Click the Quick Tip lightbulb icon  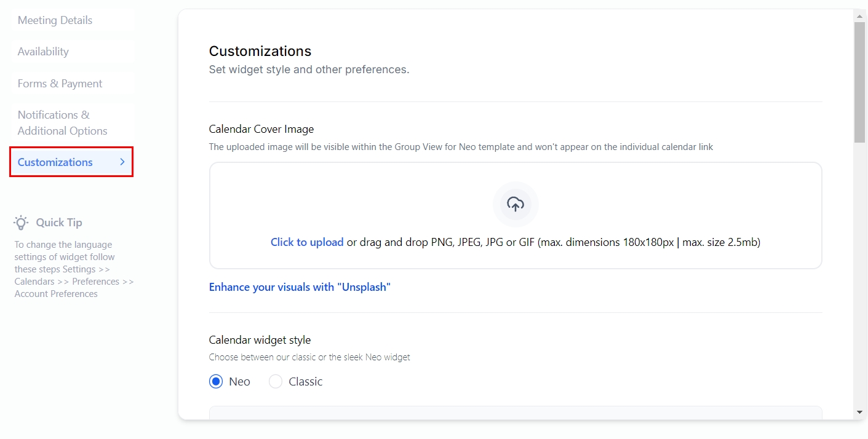(x=22, y=223)
